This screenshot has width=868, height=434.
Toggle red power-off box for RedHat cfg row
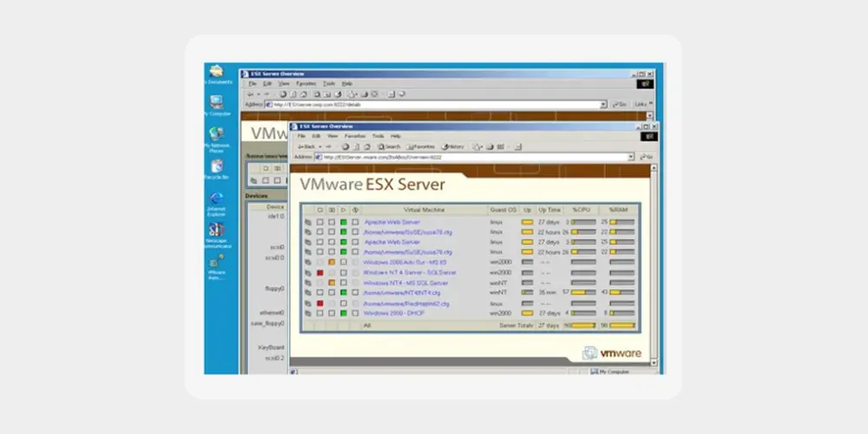tap(319, 303)
